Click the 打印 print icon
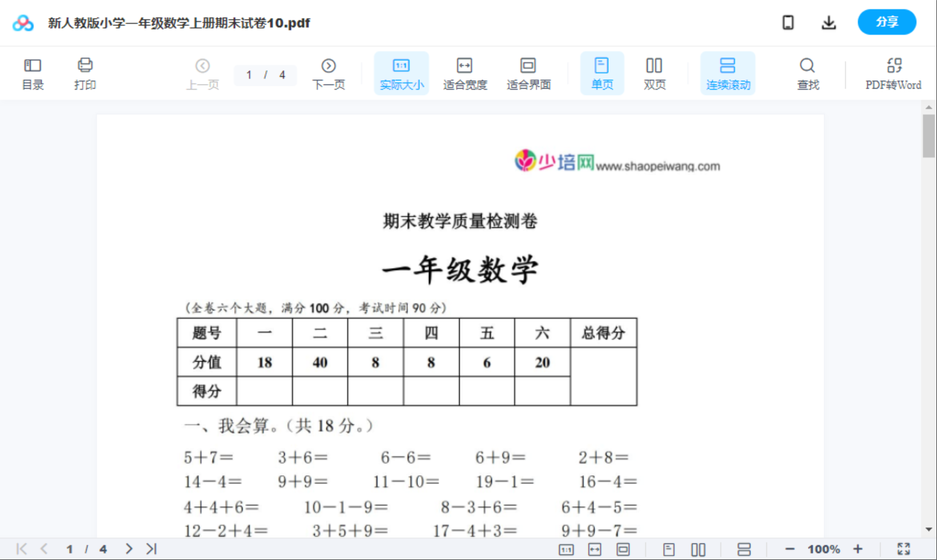This screenshot has height=560, width=937. [85, 73]
